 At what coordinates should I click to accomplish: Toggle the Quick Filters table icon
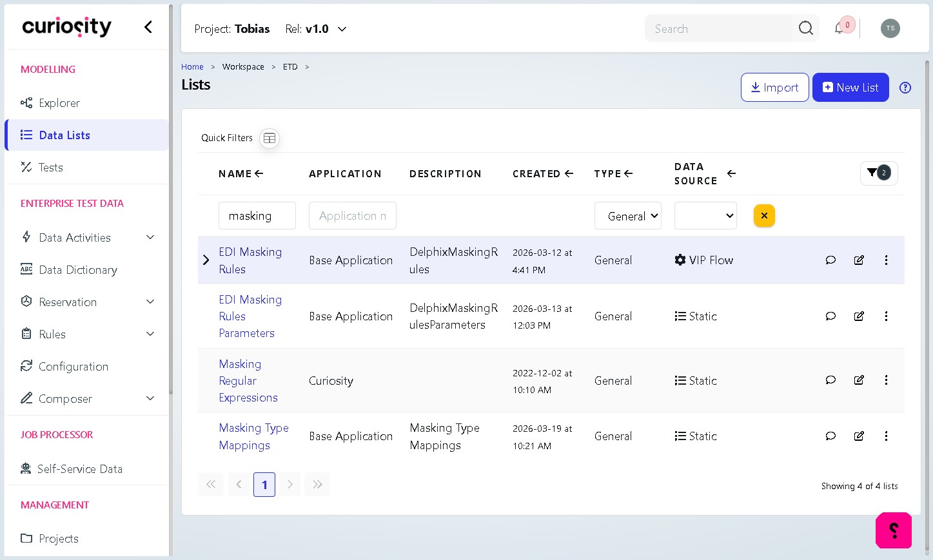coord(270,138)
